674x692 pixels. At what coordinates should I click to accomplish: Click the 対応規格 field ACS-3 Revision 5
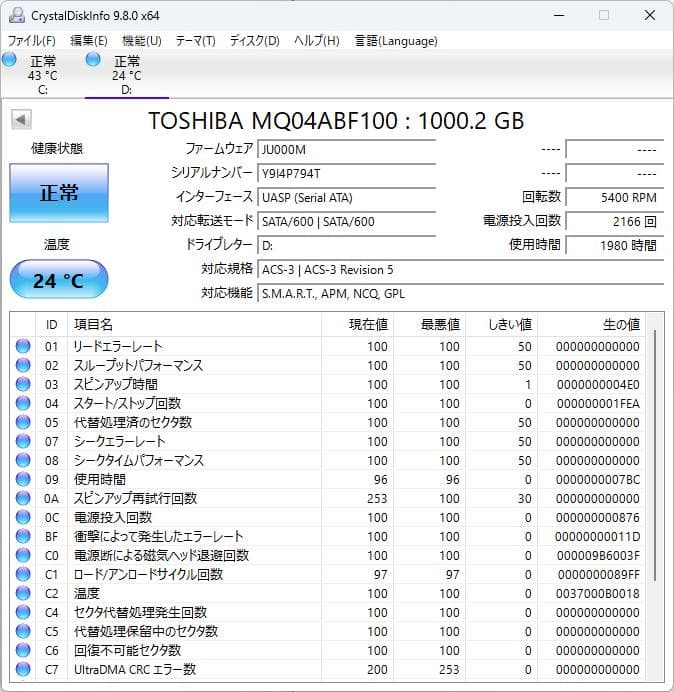pos(461,269)
